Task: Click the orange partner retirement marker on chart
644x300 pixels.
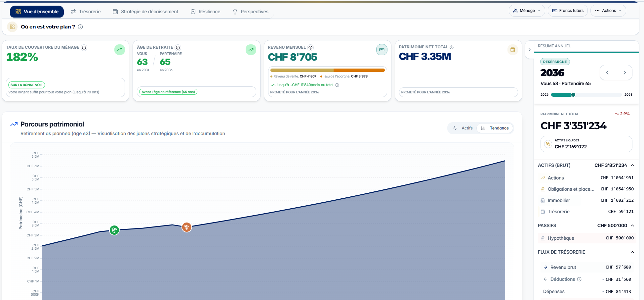Action: [187, 227]
